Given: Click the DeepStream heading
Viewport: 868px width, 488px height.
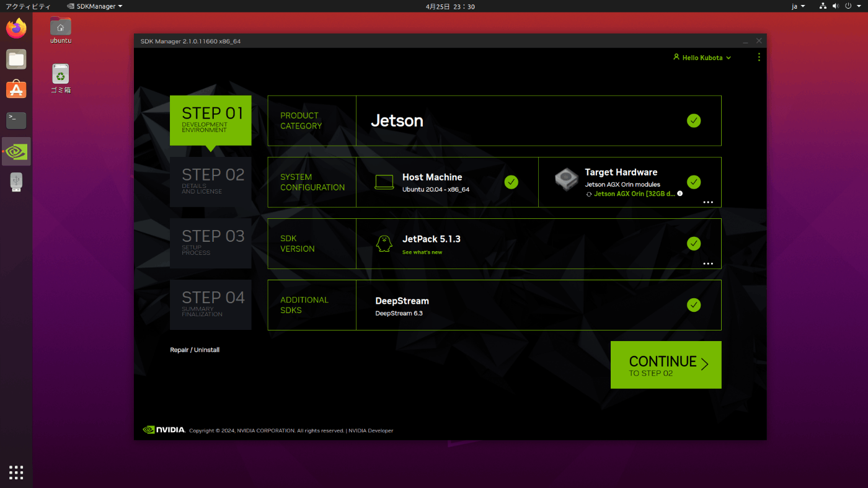Looking at the screenshot, I should [x=402, y=301].
